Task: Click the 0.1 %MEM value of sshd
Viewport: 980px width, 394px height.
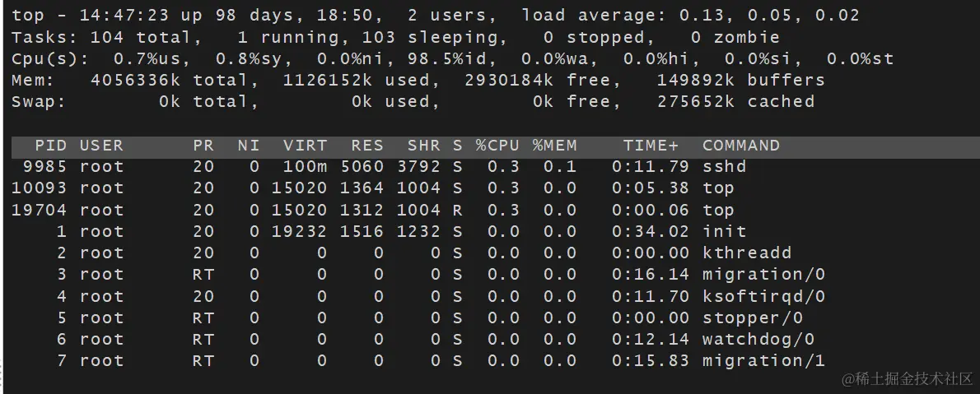Action: 560,167
